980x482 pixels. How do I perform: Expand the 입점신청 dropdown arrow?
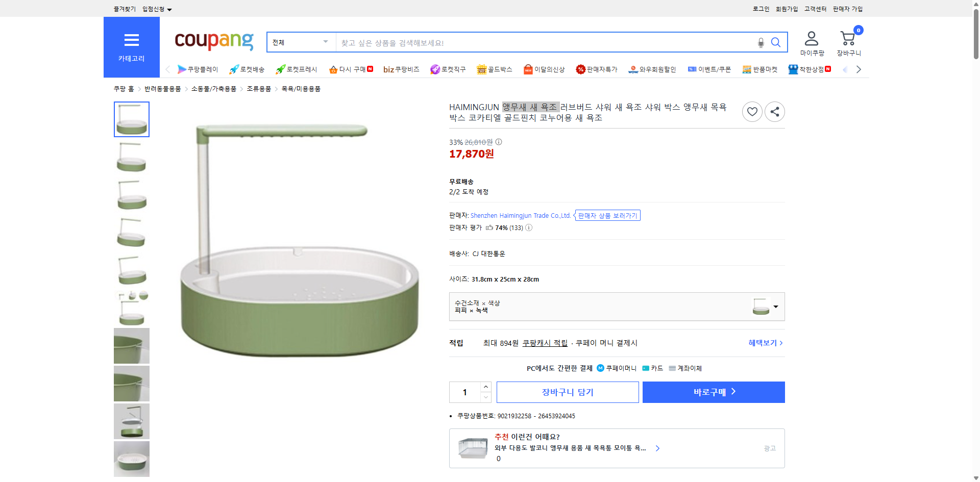pos(170,9)
